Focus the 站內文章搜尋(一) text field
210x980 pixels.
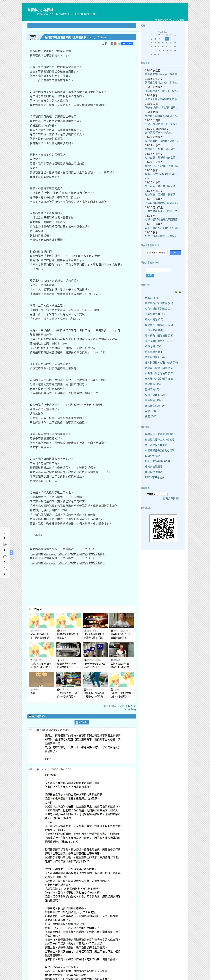pos(158,270)
